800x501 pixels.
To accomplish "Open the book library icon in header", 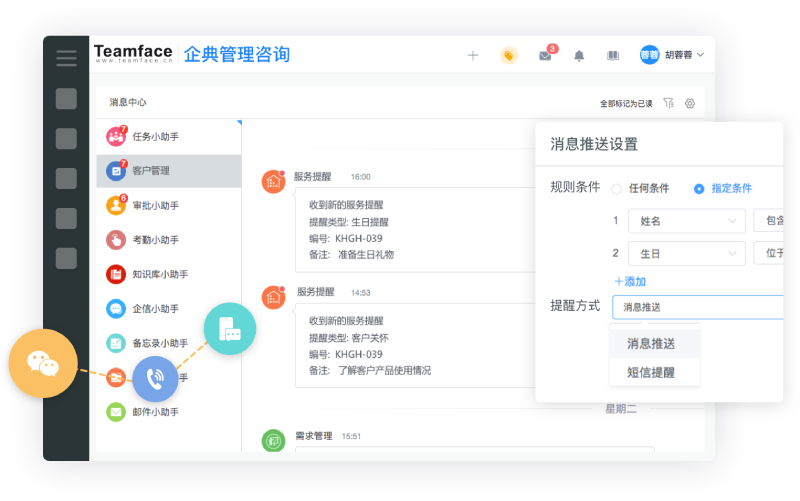I will (x=613, y=56).
